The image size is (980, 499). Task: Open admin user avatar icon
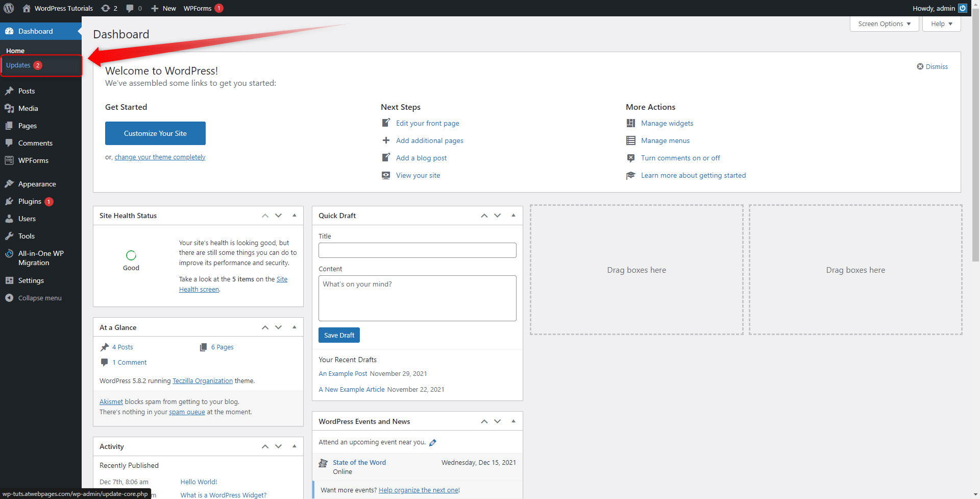963,8
